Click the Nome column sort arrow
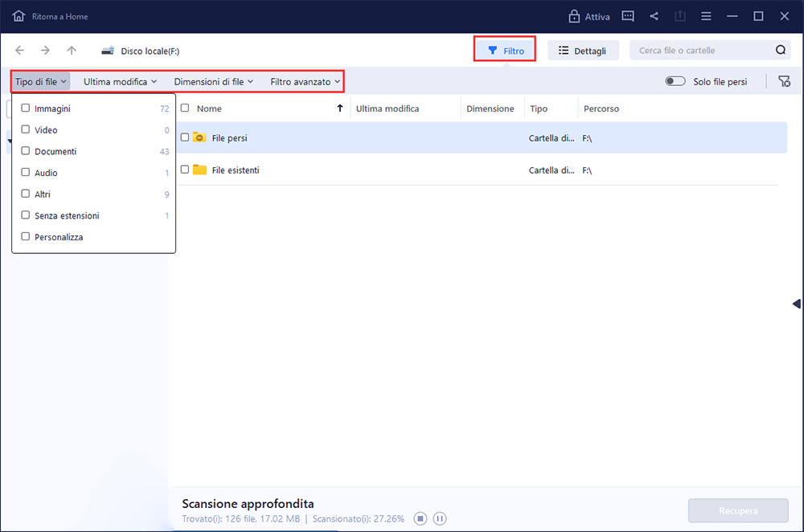 click(x=339, y=108)
